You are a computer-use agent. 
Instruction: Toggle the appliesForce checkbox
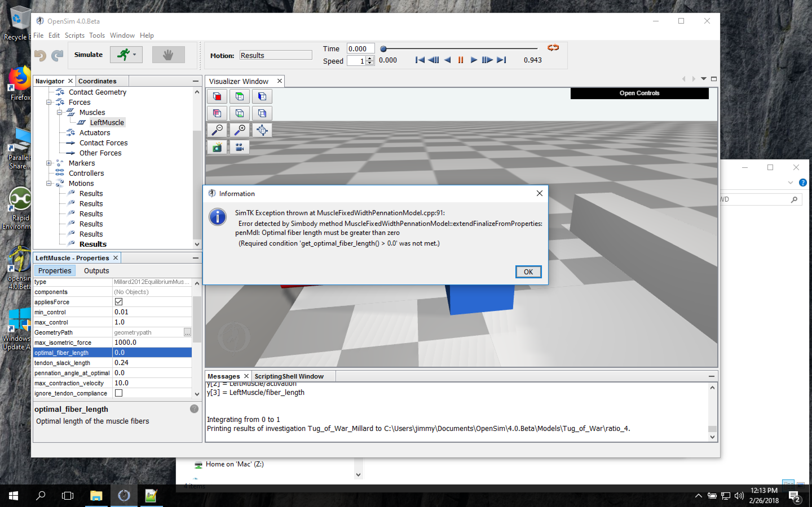pyautogui.click(x=119, y=301)
